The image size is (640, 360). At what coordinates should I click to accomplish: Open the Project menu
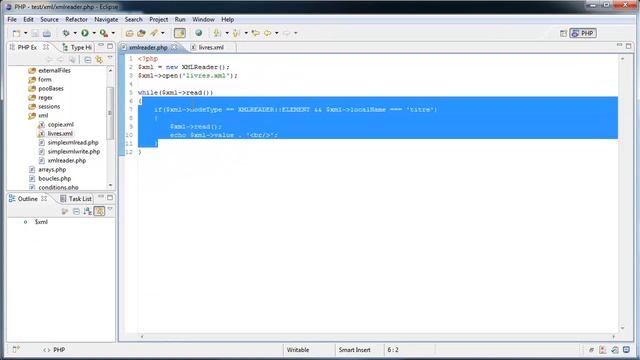[158, 20]
